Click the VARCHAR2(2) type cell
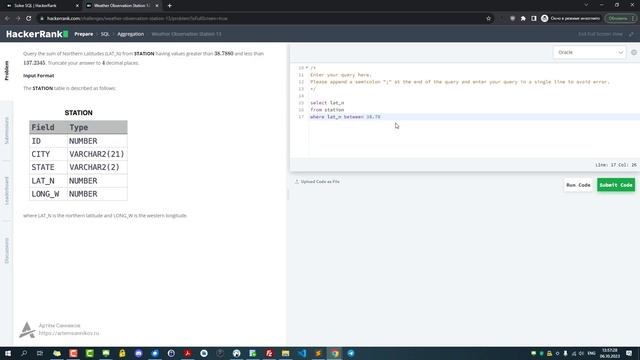This screenshot has width=640, height=360. coord(97,167)
